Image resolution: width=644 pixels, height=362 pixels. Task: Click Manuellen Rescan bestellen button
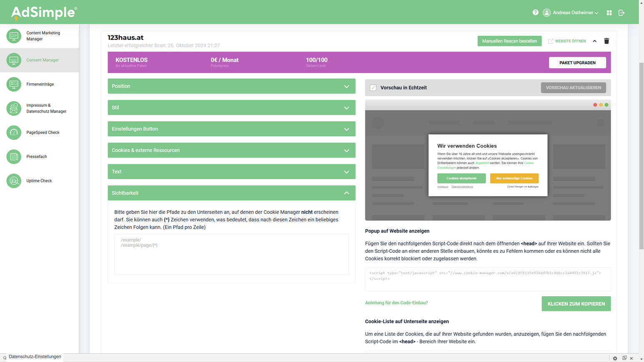click(509, 41)
